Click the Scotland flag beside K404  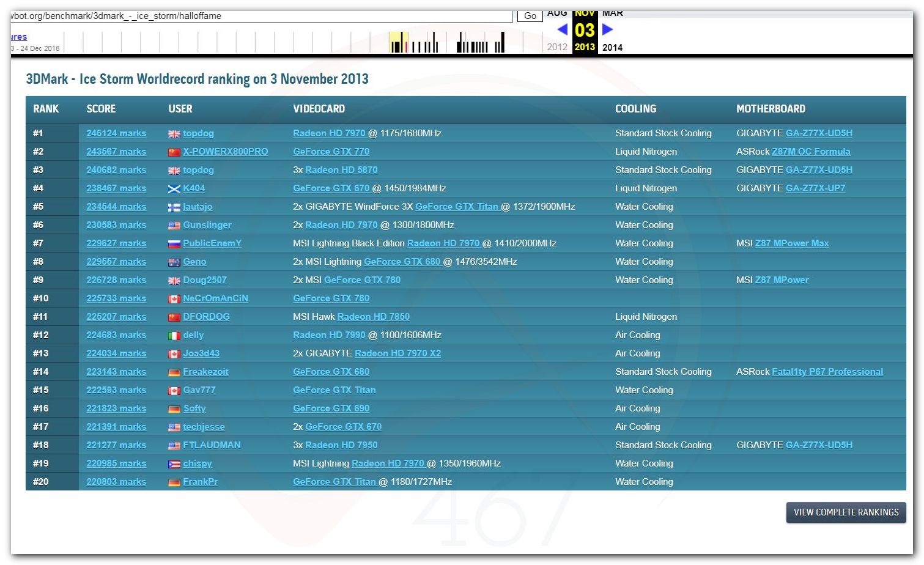(x=174, y=189)
